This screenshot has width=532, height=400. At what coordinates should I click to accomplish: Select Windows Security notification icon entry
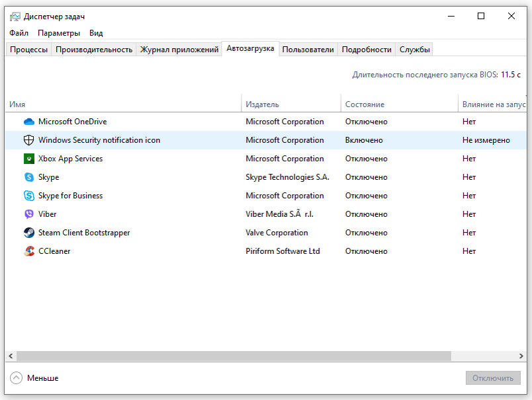tap(99, 140)
